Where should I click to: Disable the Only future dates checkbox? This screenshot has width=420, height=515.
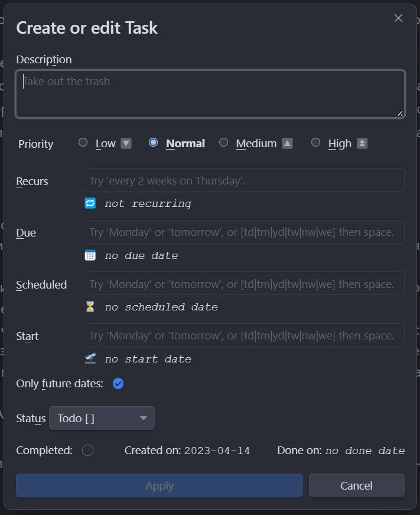click(118, 384)
